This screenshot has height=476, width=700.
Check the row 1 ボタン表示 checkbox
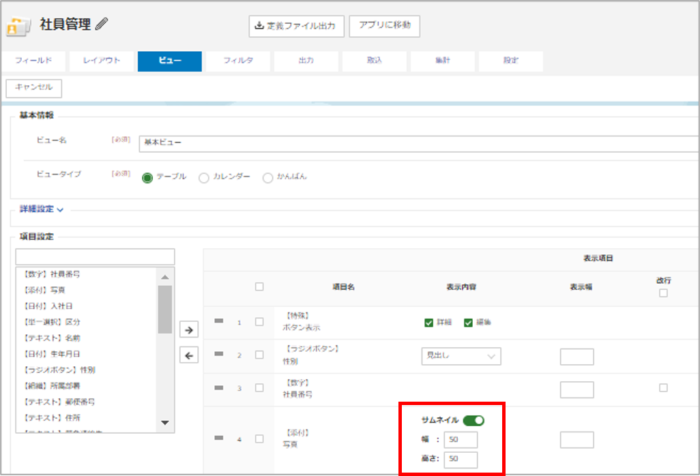(259, 322)
